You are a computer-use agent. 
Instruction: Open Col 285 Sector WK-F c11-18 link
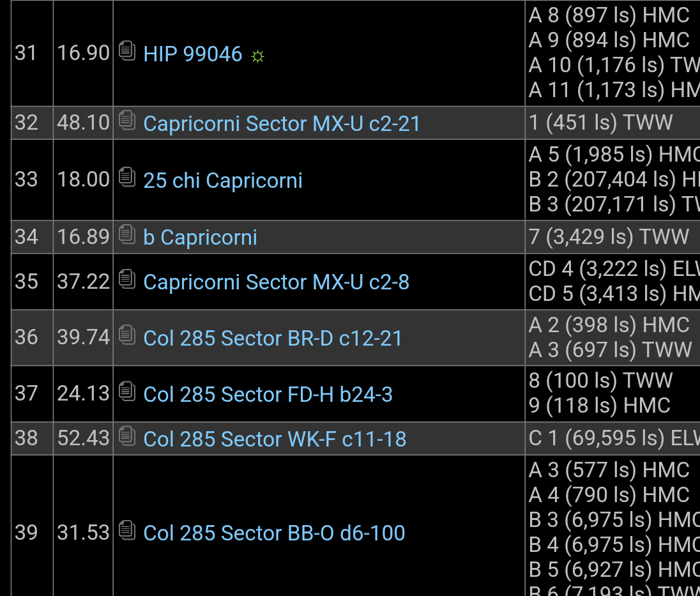pos(275,439)
